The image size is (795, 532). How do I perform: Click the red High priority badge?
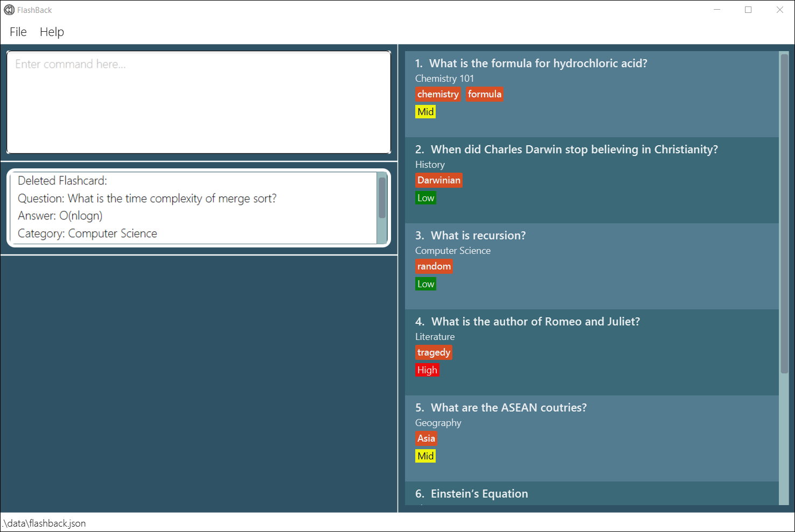pyautogui.click(x=427, y=370)
